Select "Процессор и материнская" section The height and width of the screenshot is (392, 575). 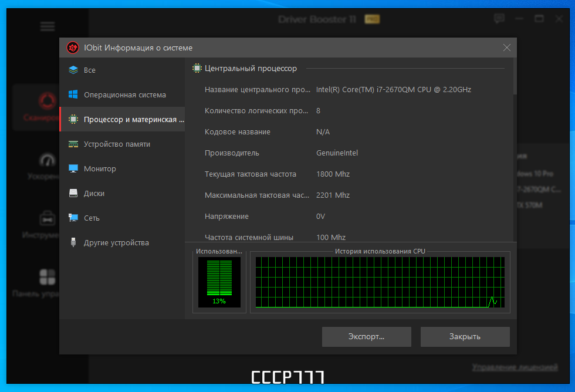[122, 119]
